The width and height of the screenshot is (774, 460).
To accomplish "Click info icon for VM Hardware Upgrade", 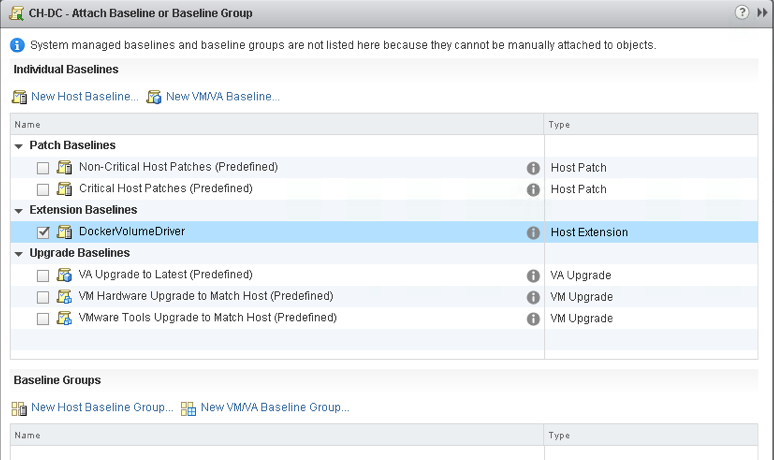I will (x=533, y=297).
